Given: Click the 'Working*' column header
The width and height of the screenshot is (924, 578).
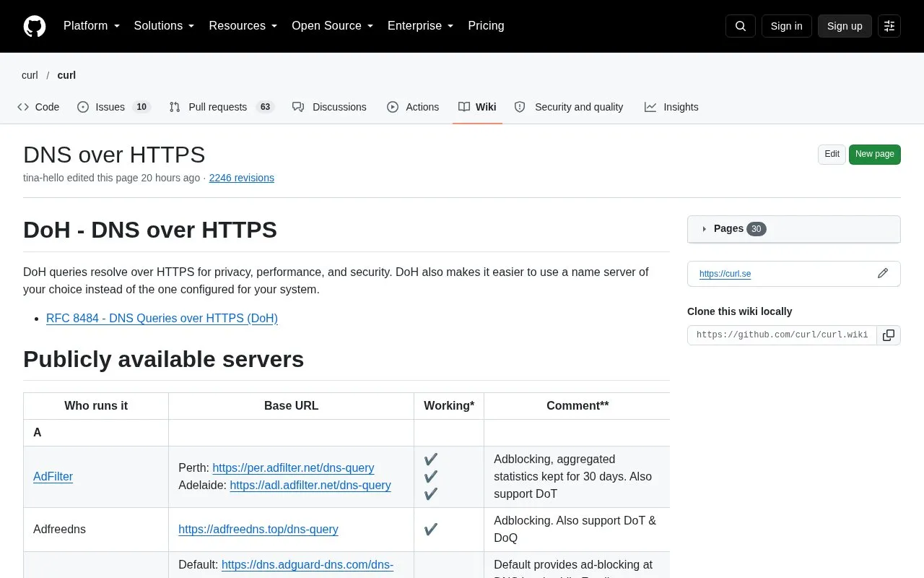Looking at the screenshot, I should [449, 406].
